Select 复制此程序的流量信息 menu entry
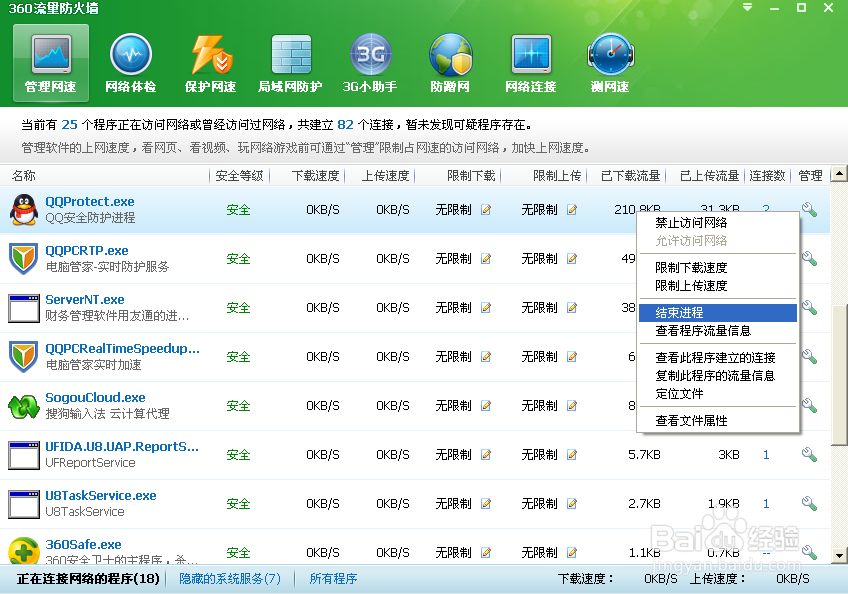This screenshot has height=594, width=848. click(x=716, y=375)
